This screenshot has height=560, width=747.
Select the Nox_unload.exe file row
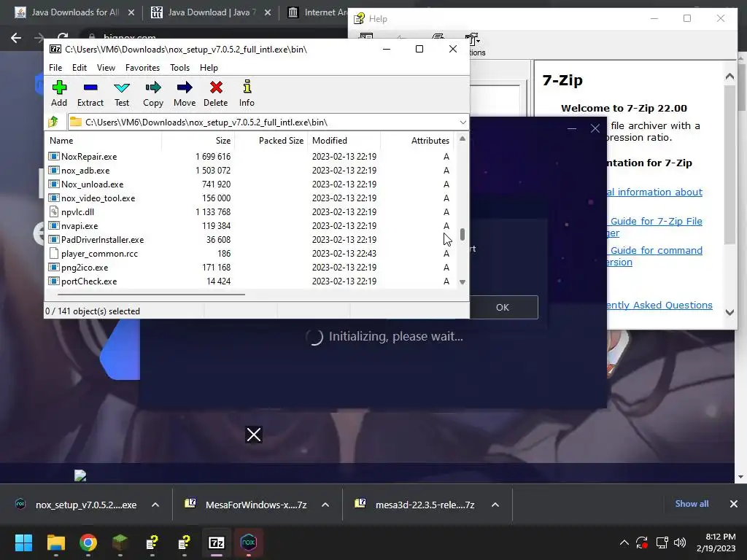click(250, 184)
